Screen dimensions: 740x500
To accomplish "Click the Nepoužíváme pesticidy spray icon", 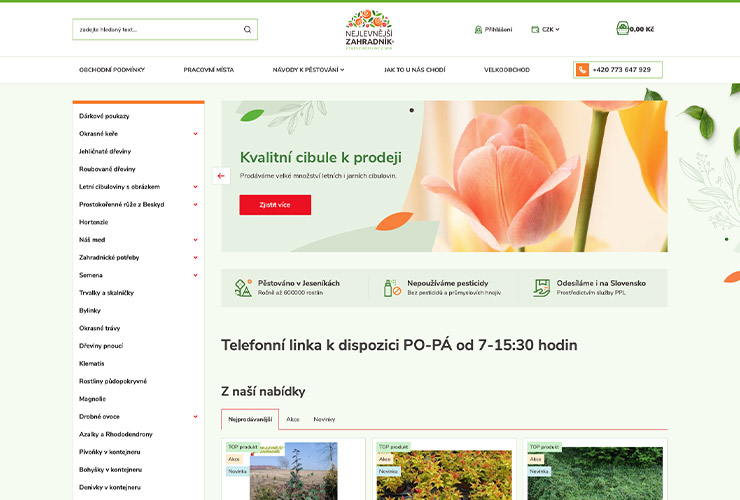I will pyautogui.click(x=392, y=288).
